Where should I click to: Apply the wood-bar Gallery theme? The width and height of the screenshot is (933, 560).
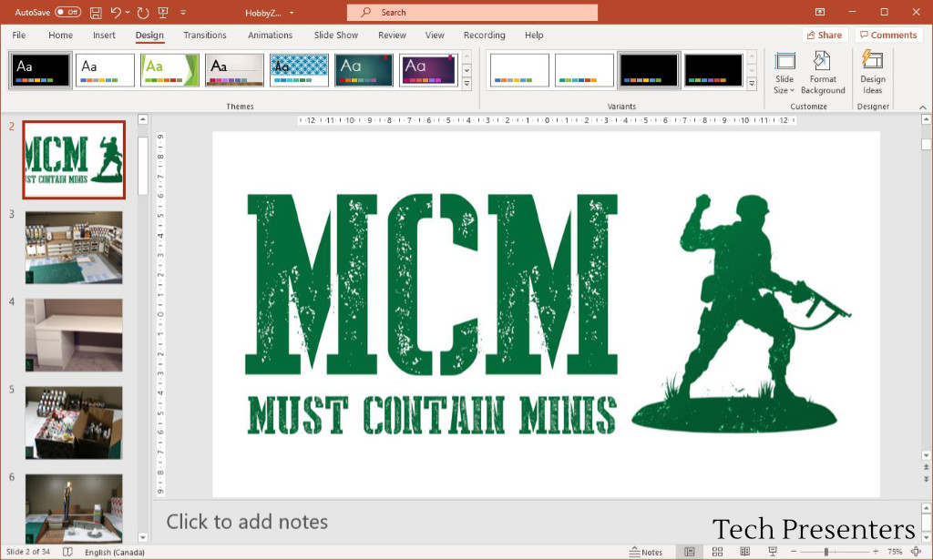point(234,70)
